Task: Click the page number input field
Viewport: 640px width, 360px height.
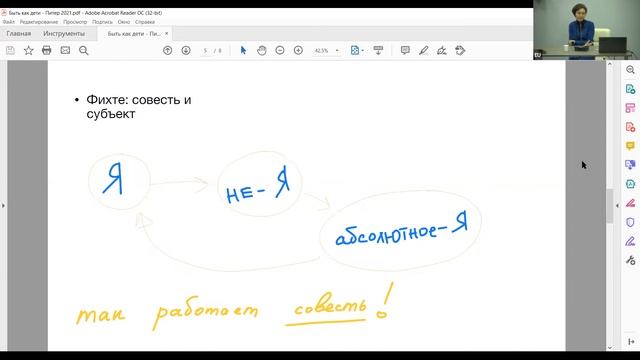Action: (205, 51)
